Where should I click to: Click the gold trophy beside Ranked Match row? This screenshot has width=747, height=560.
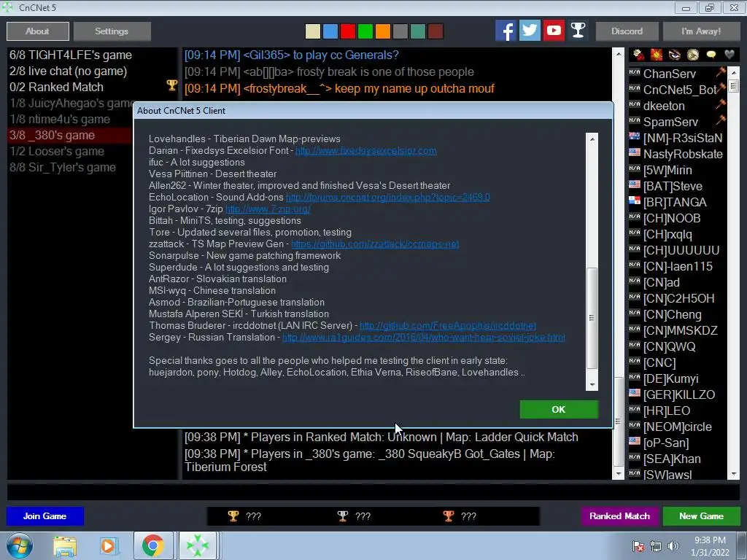(171, 86)
